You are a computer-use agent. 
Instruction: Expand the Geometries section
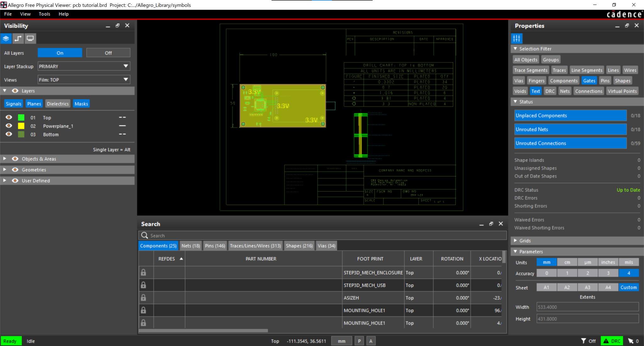point(5,169)
